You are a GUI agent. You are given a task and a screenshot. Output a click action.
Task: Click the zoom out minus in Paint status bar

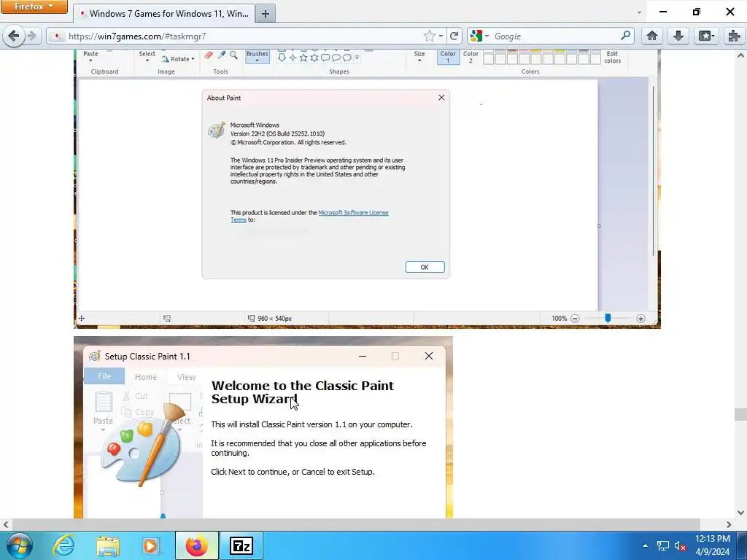[x=575, y=318]
